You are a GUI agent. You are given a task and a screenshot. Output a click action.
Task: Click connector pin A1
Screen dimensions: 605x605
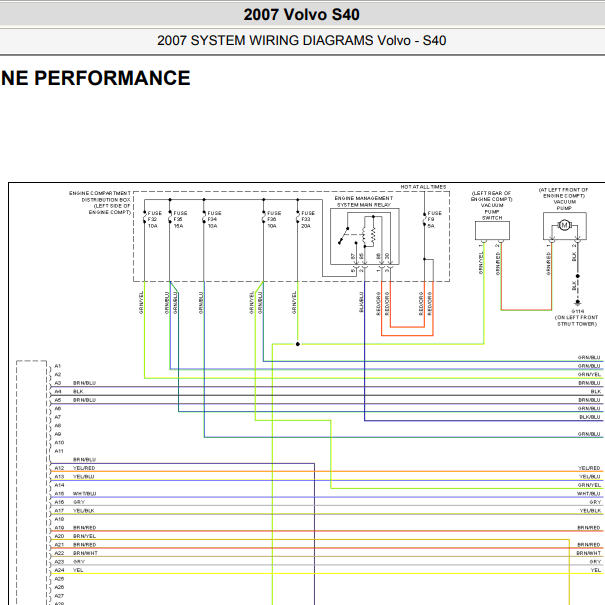pyautogui.click(x=57, y=366)
